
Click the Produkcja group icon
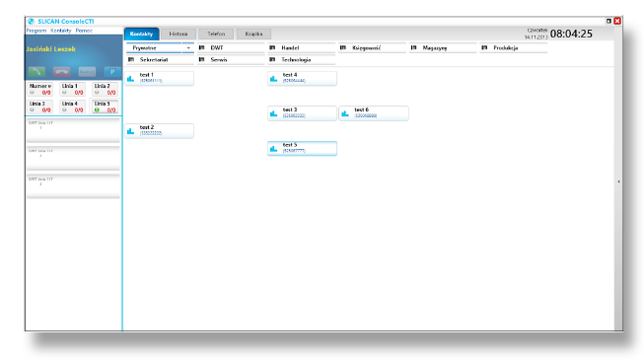(x=484, y=47)
